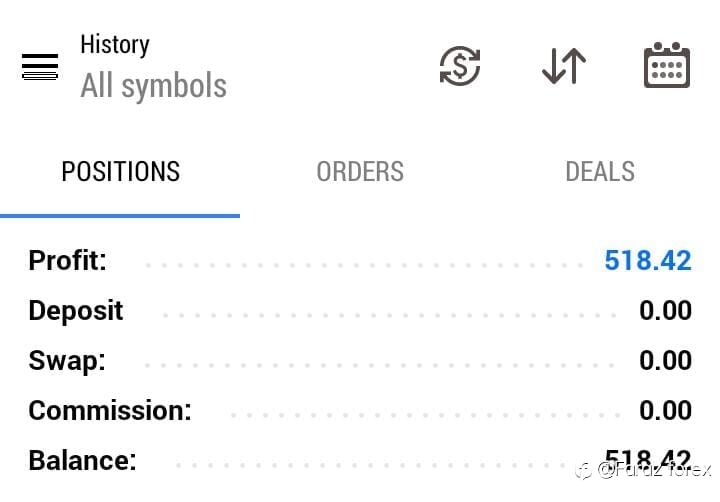The width and height of the screenshot is (720, 502).
Task: Switch to the DEALS tab
Action: click(600, 172)
